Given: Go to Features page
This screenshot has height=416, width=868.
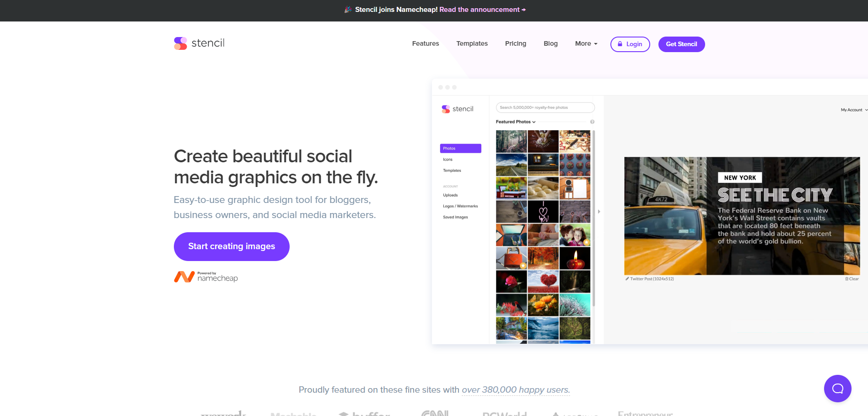Looking at the screenshot, I should 426,43.
